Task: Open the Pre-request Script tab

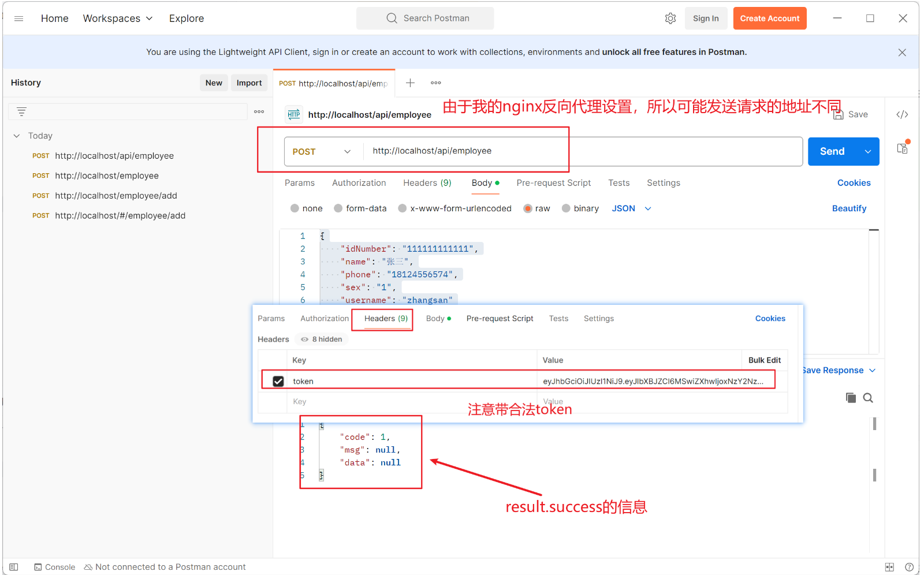Action: 554,183
